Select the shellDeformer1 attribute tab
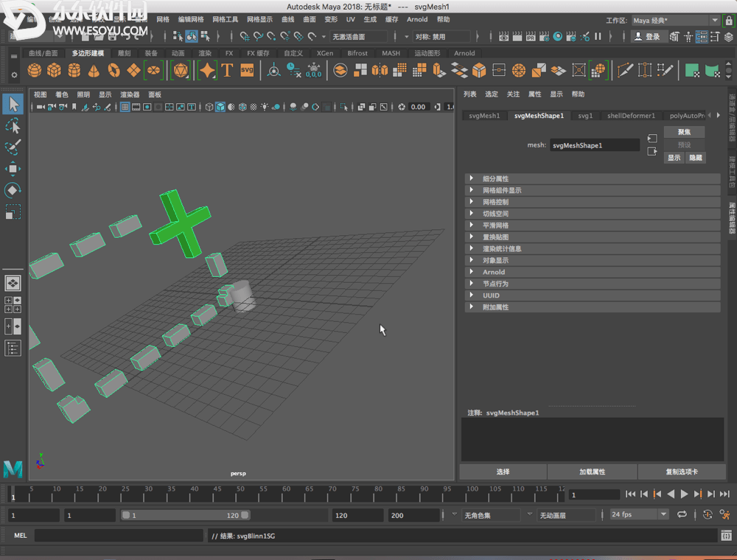This screenshot has width=737, height=560. [631, 116]
